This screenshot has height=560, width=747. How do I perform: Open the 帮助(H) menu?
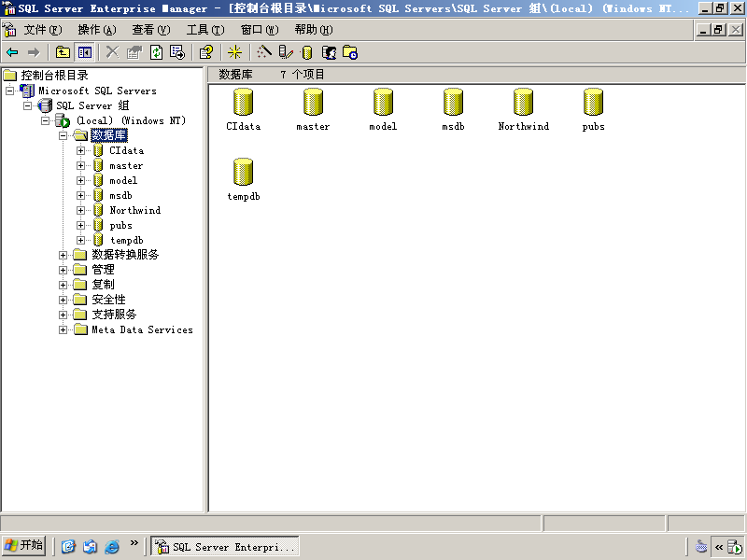pyautogui.click(x=314, y=30)
